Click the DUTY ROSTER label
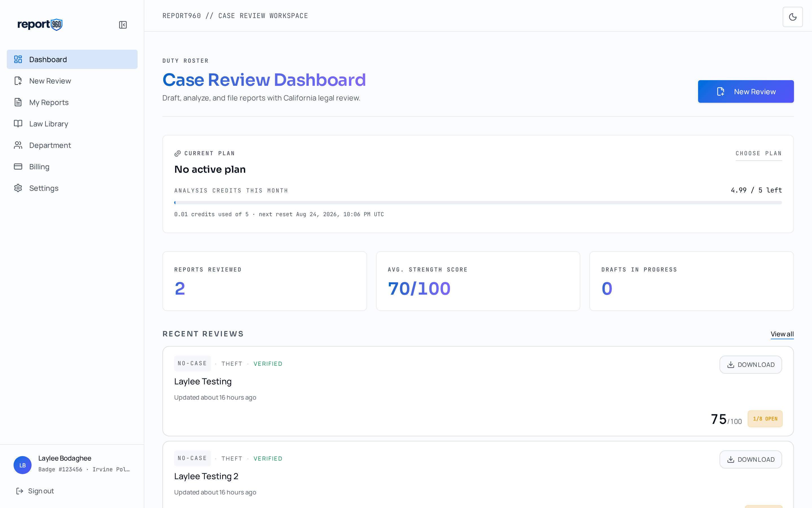Screen dimensions: 812x508 (x=186, y=61)
